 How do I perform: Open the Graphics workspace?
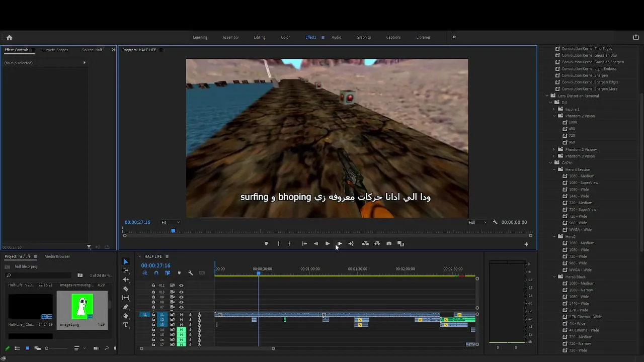[364, 37]
